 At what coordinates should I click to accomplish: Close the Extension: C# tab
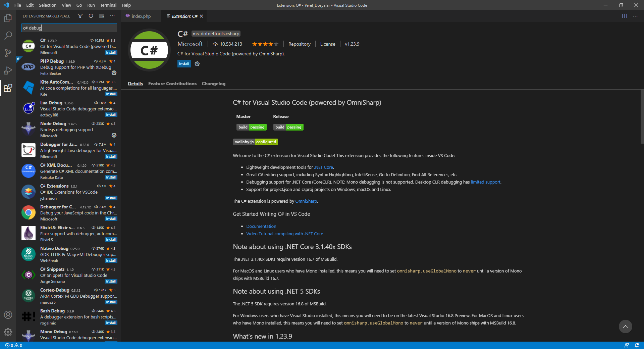[202, 16]
